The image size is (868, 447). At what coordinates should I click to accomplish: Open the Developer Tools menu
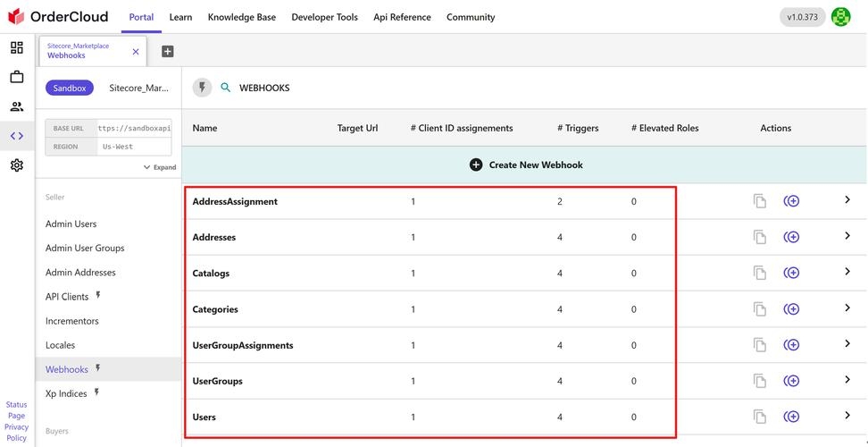tap(324, 17)
